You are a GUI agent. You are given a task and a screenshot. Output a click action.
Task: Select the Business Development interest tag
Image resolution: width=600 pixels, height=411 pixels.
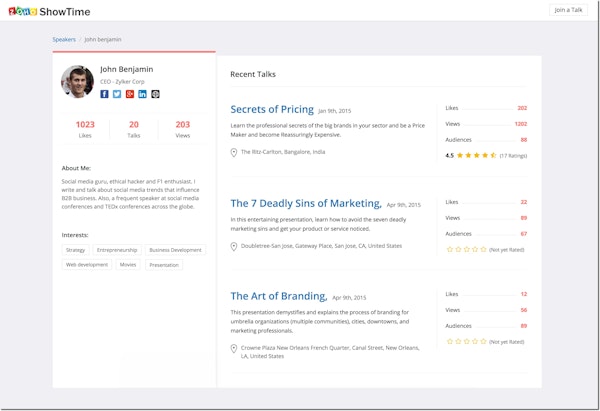[x=175, y=250]
